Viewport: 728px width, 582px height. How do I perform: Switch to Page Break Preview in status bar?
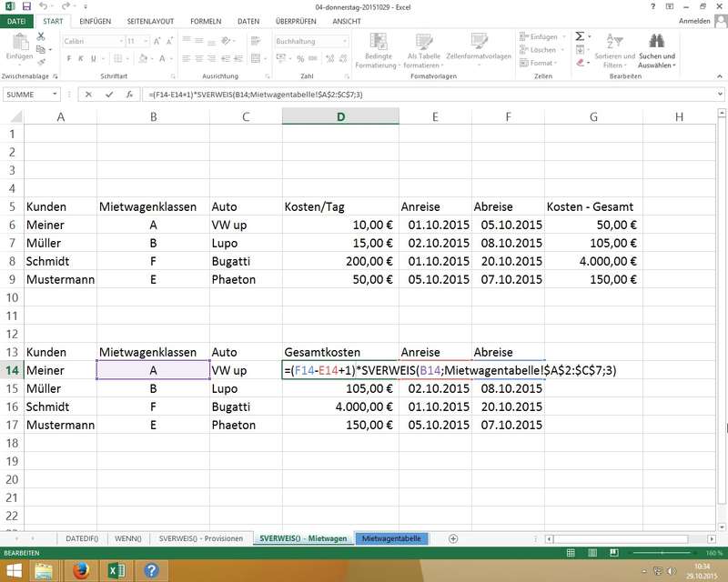click(x=612, y=553)
